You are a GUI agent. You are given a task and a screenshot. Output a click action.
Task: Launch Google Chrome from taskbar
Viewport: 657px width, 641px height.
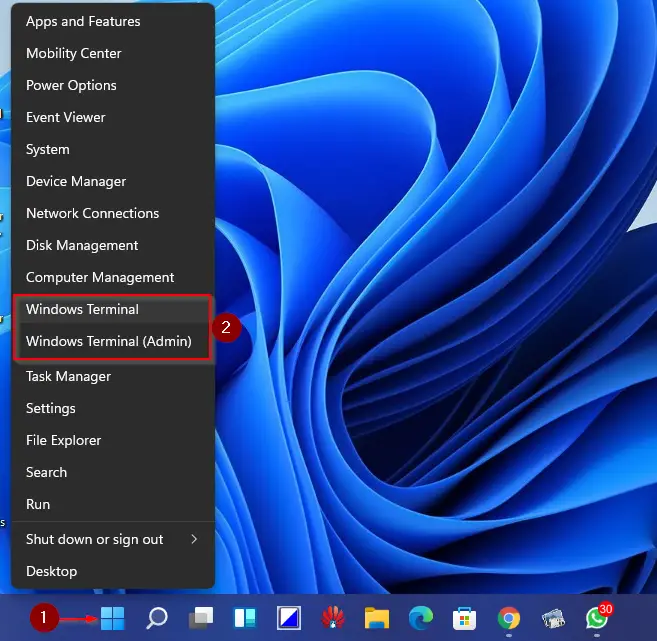509,618
